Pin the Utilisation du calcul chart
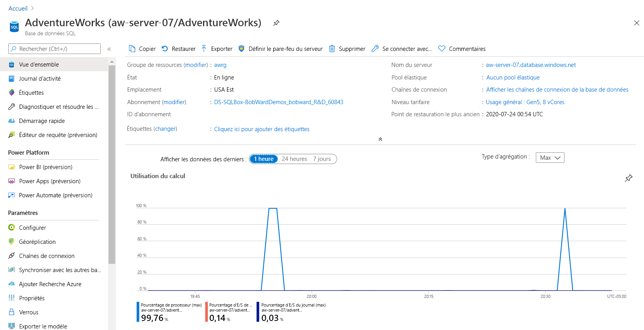 click(629, 178)
